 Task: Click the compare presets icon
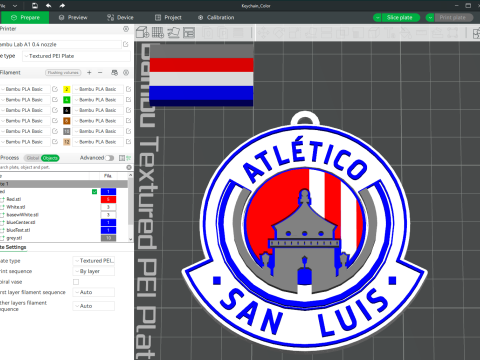click(122, 158)
